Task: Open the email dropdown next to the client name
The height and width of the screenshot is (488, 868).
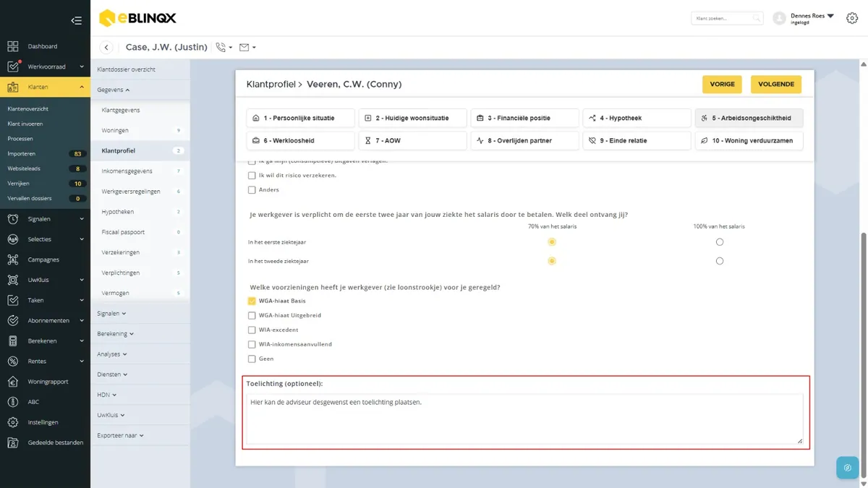Action: (x=247, y=47)
